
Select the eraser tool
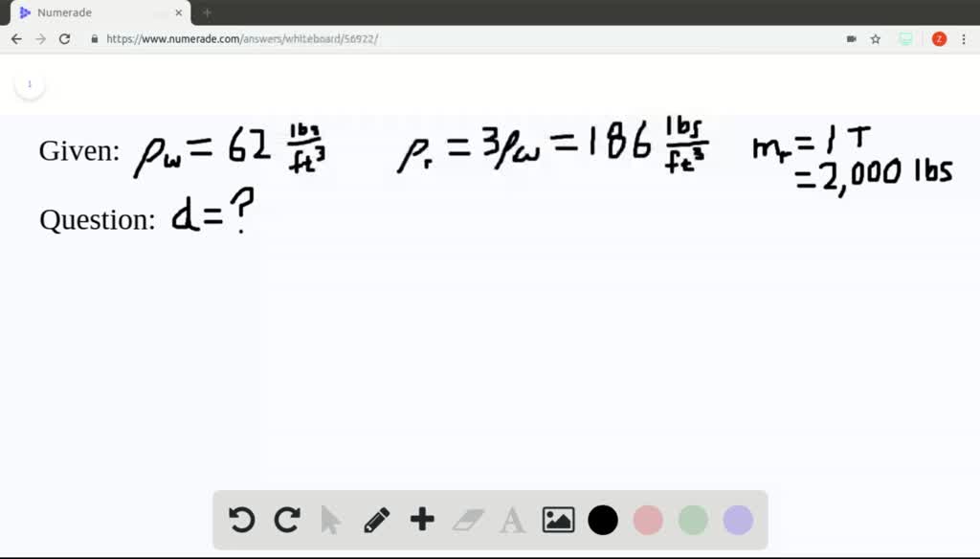coord(468,520)
